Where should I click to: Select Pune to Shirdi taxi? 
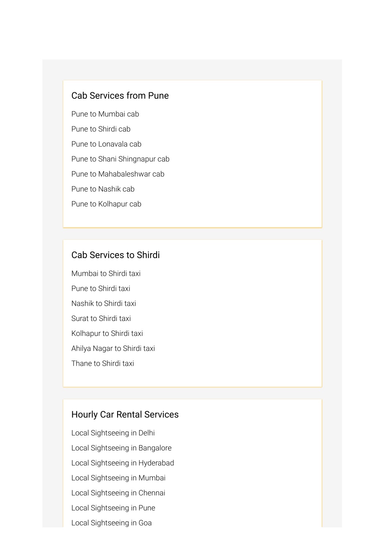101,288
